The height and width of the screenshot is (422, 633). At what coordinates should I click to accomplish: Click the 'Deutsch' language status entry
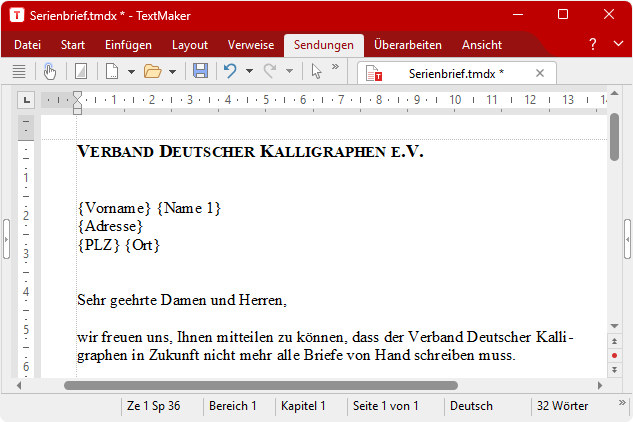pyautogui.click(x=471, y=405)
